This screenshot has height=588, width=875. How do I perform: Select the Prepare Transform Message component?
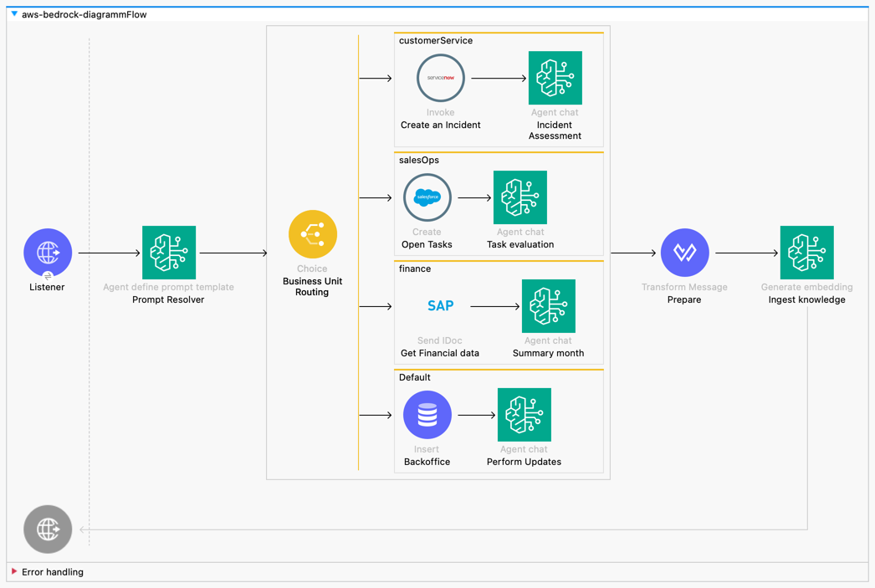coord(684,252)
